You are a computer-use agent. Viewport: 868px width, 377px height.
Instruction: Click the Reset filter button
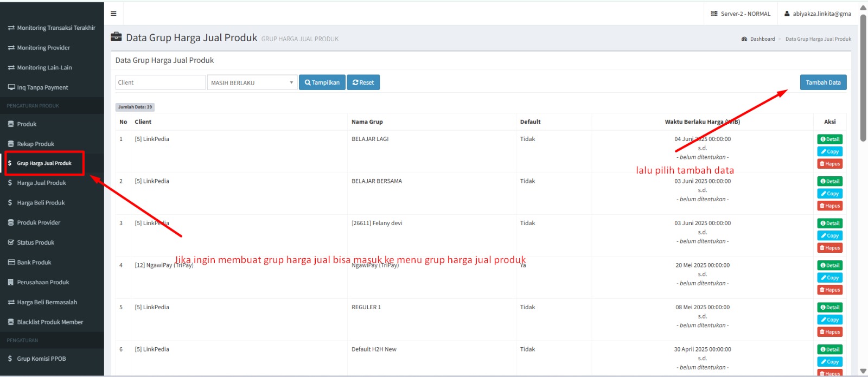[x=363, y=82]
